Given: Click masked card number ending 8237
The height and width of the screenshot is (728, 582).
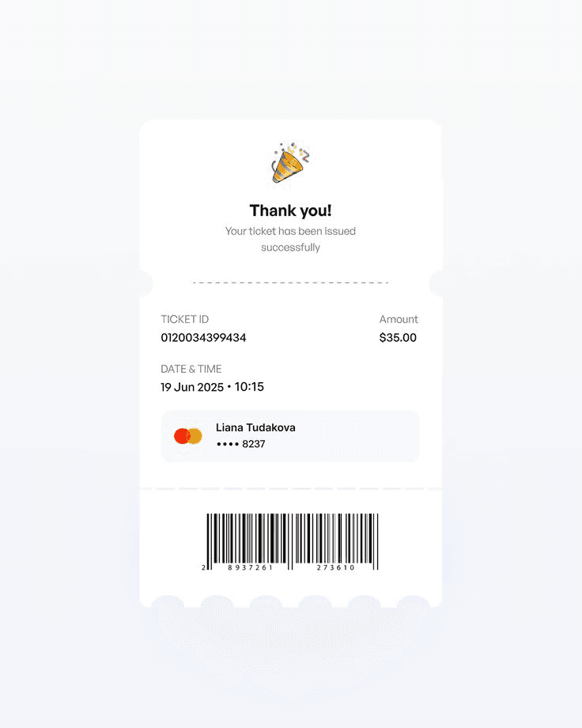Looking at the screenshot, I should 241,445.
